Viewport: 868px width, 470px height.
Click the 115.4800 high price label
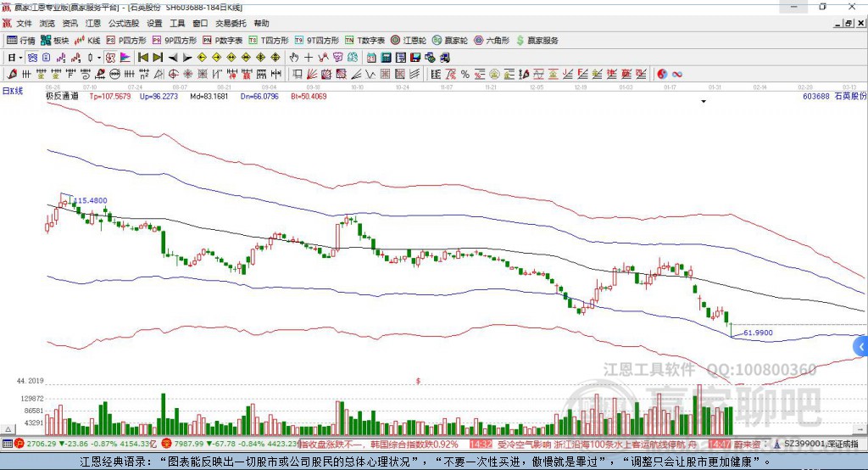pos(90,200)
